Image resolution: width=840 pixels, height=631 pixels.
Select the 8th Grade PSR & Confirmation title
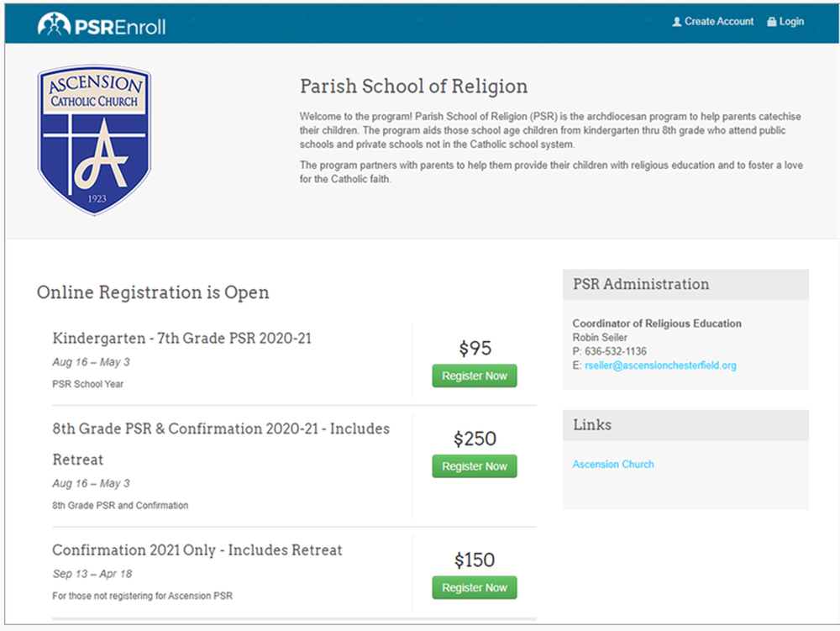pyautogui.click(x=221, y=429)
